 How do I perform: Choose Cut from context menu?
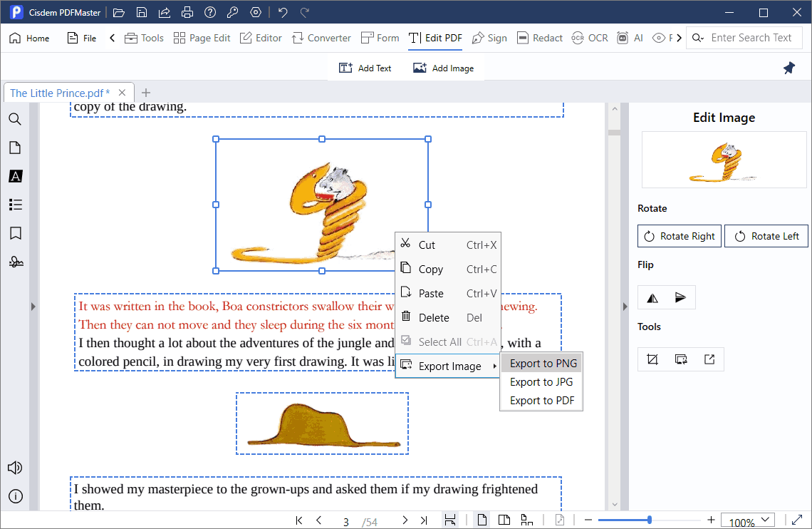449,245
